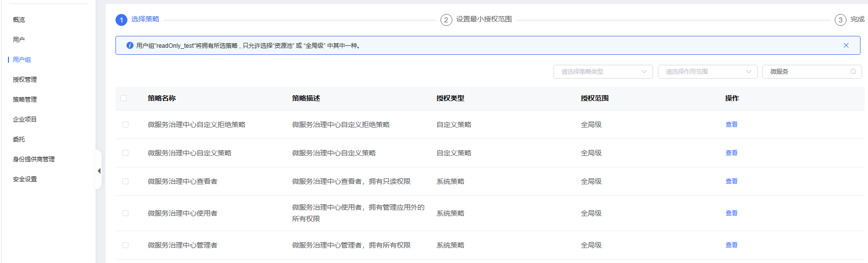
Task: View details of 微服务治理中心自定义策略 via 查看
Action: pos(731,153)
